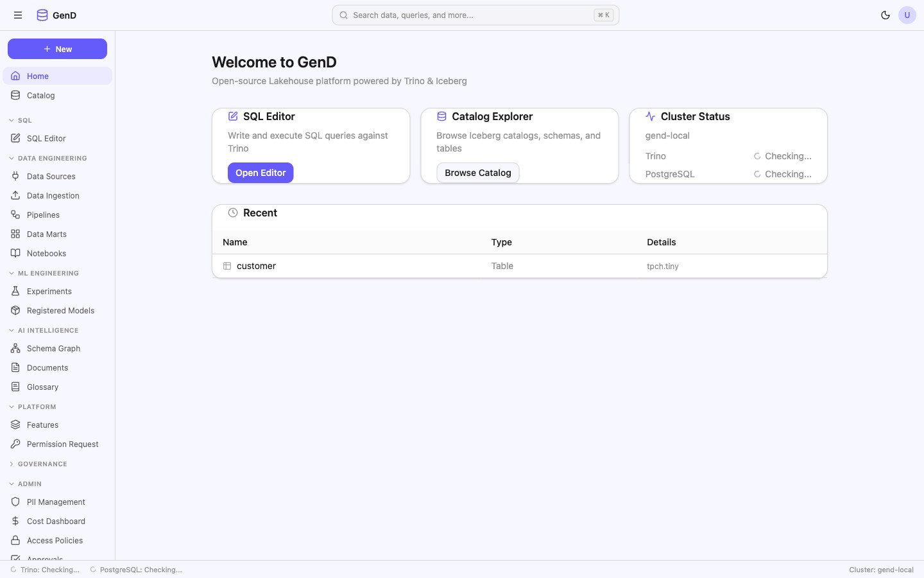Open Cost Dashboard dollar icon
Screen dimensions: 924x578
click(16, 521)
